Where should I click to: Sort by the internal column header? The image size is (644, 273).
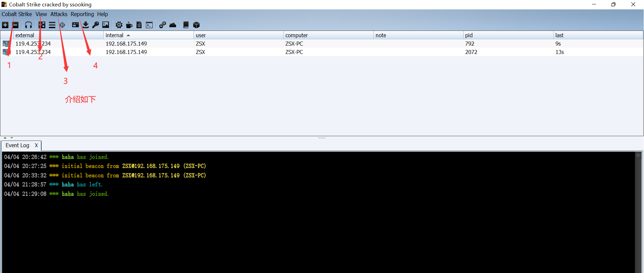pyautogui.click(x=149, y=35)
